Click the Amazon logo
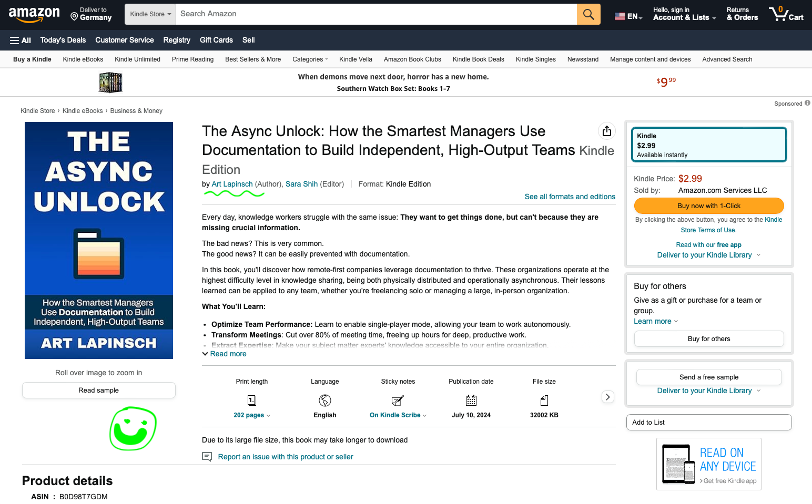This screenshot has height=504, width=812. 34,15
